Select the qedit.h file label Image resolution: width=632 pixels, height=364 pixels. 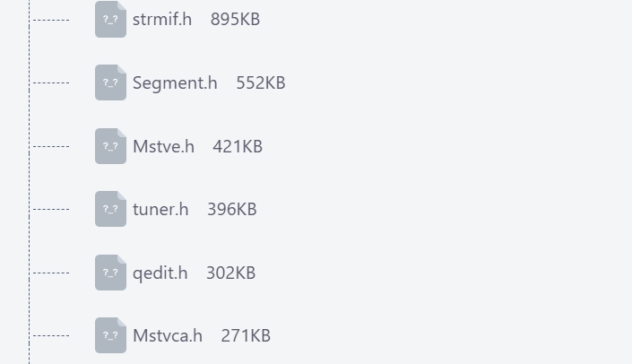coord(160,273)
